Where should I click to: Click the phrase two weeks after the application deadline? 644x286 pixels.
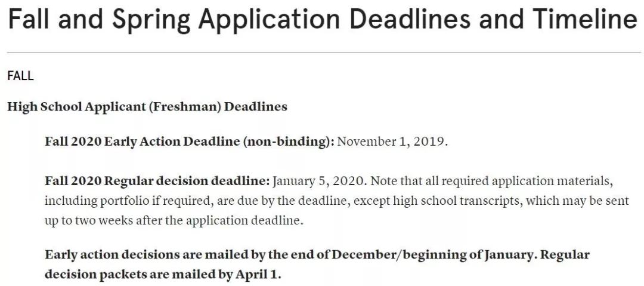188,220
